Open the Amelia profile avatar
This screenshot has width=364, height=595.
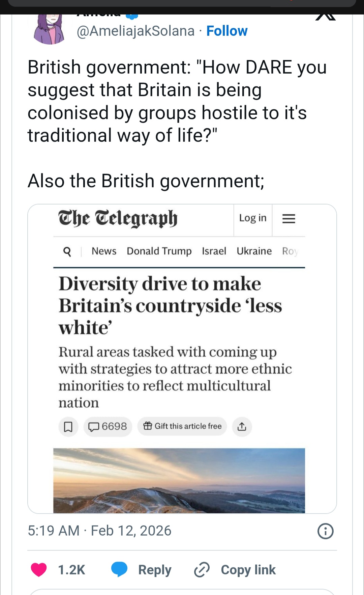[x=50, y=29]
